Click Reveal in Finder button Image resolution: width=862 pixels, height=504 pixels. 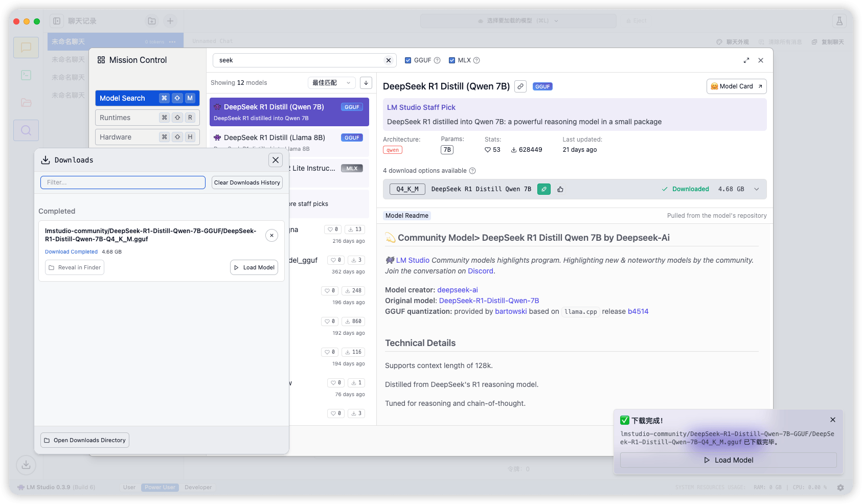(75, 267)
